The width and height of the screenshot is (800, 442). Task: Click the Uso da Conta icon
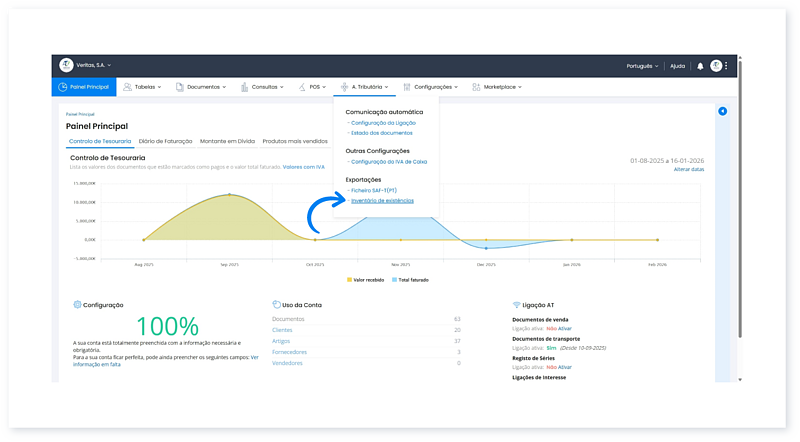click(276, 304)
